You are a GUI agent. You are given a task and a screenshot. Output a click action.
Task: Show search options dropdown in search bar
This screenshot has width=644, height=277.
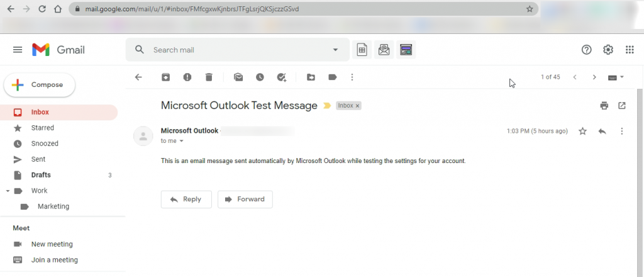tap(335, 50)
